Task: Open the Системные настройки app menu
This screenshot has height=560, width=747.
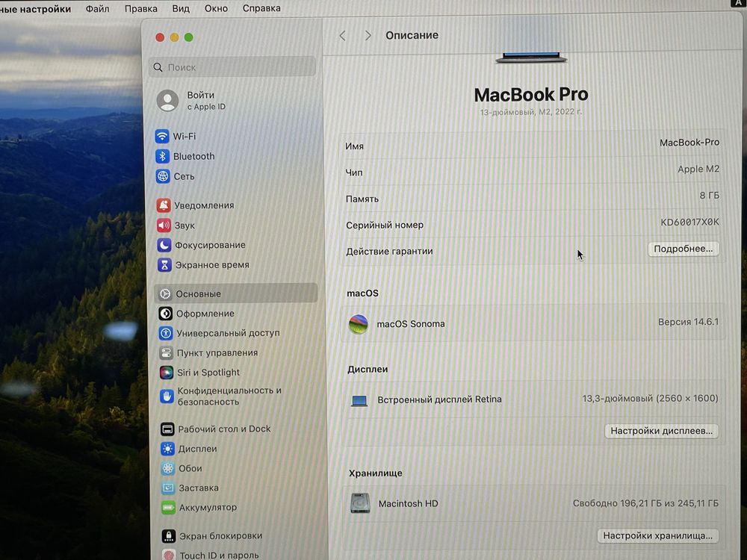Action: coord(35,9)
